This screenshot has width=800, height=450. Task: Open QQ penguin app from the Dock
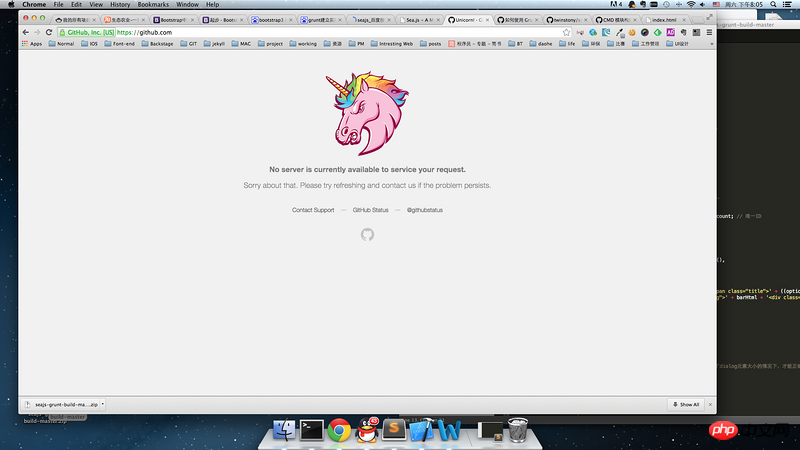point(366,430)
